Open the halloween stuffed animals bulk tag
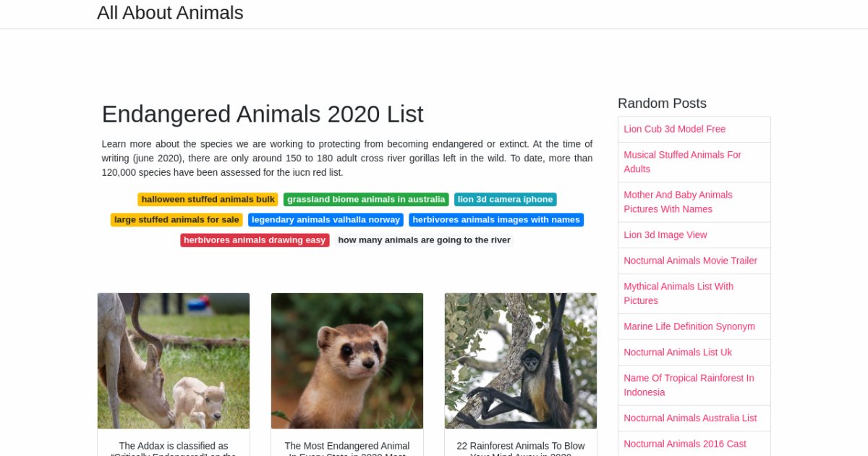868x456 pixels. coord(208,200)
